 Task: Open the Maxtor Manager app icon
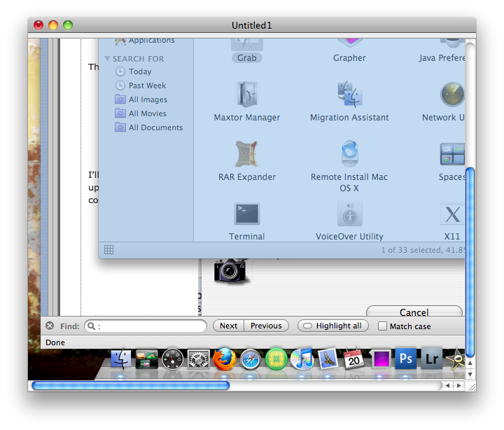click(247, 95)
